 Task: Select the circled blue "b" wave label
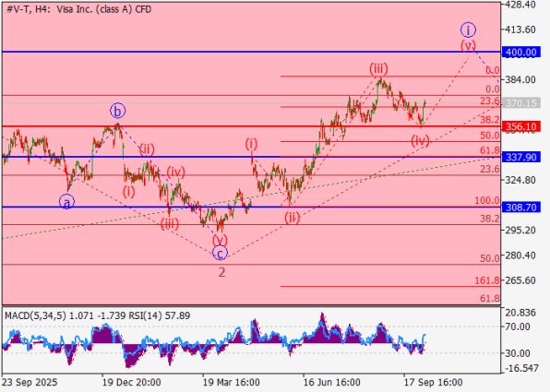click(x=117, y=111)
